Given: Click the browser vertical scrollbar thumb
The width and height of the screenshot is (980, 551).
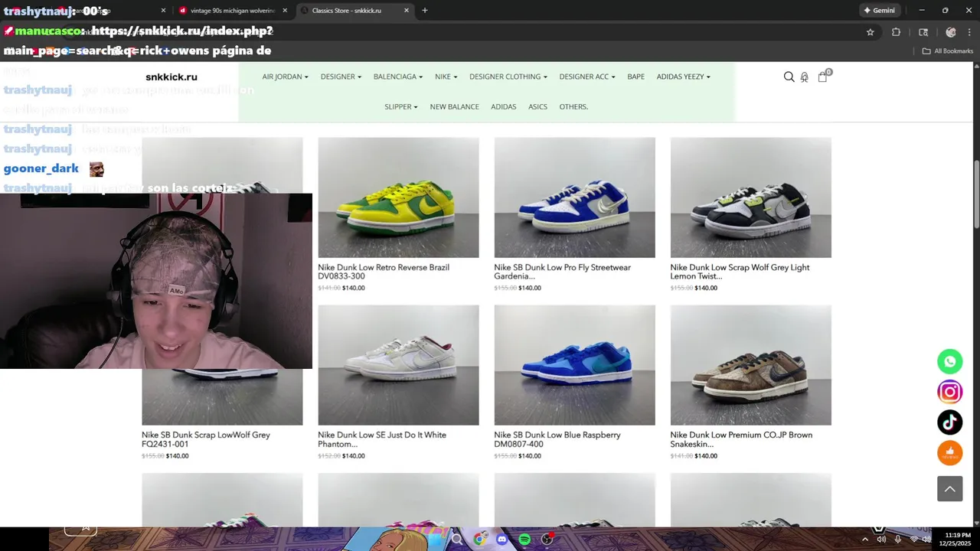Looking at the screenshot, I should [x=976, y=194].
